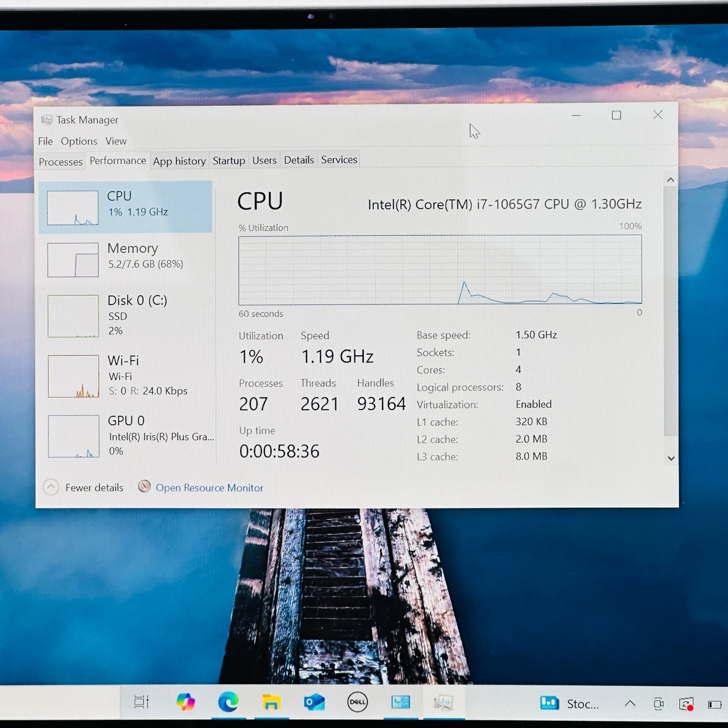Switch to the Processes tab
Image resolution: width=728 pixels, height=728 pixels.
tap(60, 162)
